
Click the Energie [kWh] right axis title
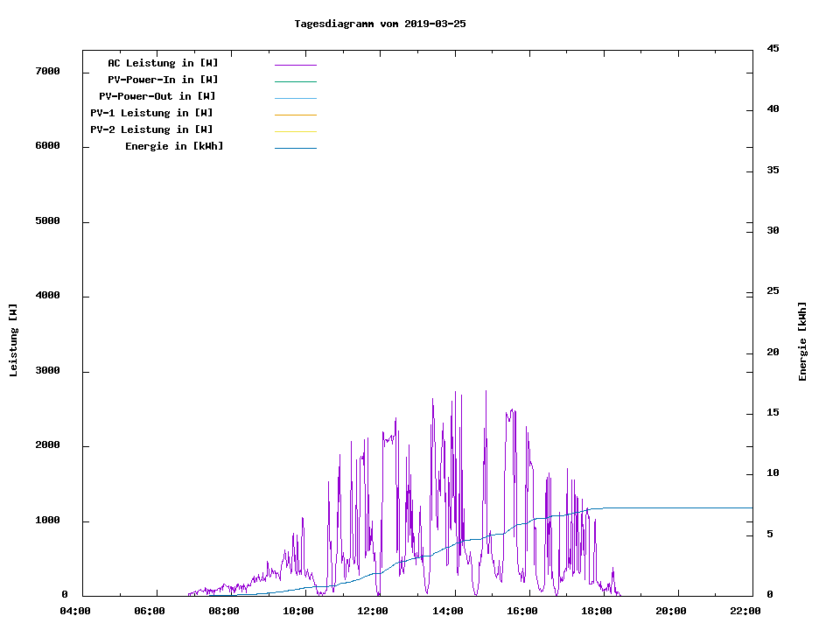tap(802, 341)
